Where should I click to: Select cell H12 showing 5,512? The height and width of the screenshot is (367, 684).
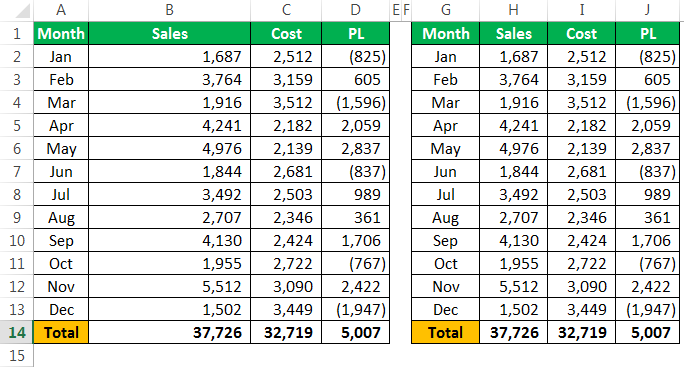point(513,286)
